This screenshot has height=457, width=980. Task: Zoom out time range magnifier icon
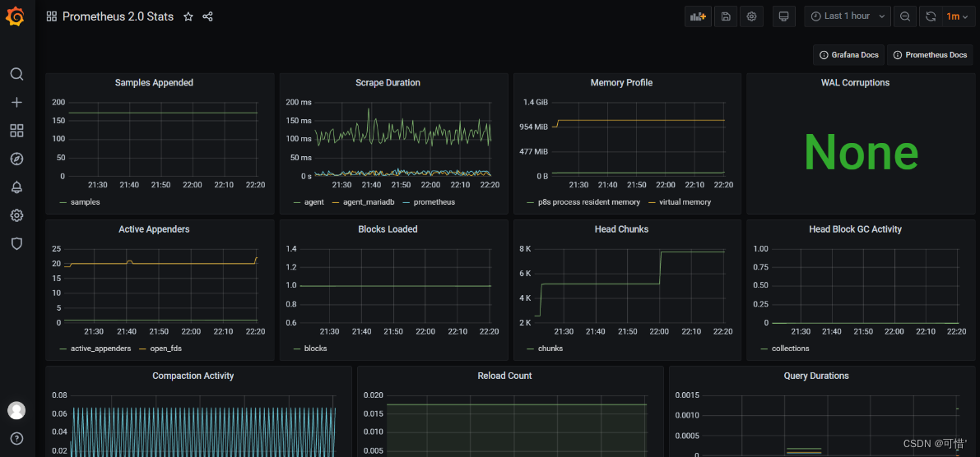pos(904,16)
